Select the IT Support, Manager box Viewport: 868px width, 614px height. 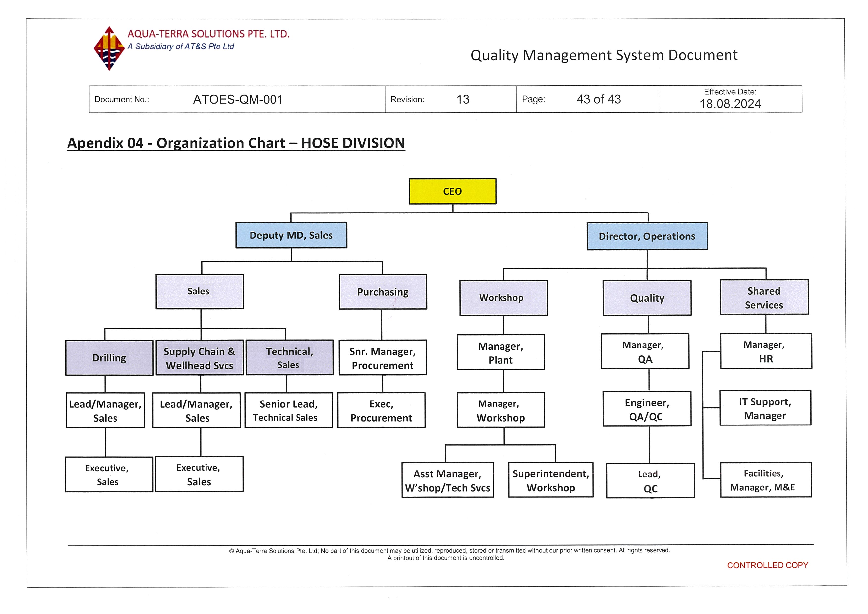[765, 408]
